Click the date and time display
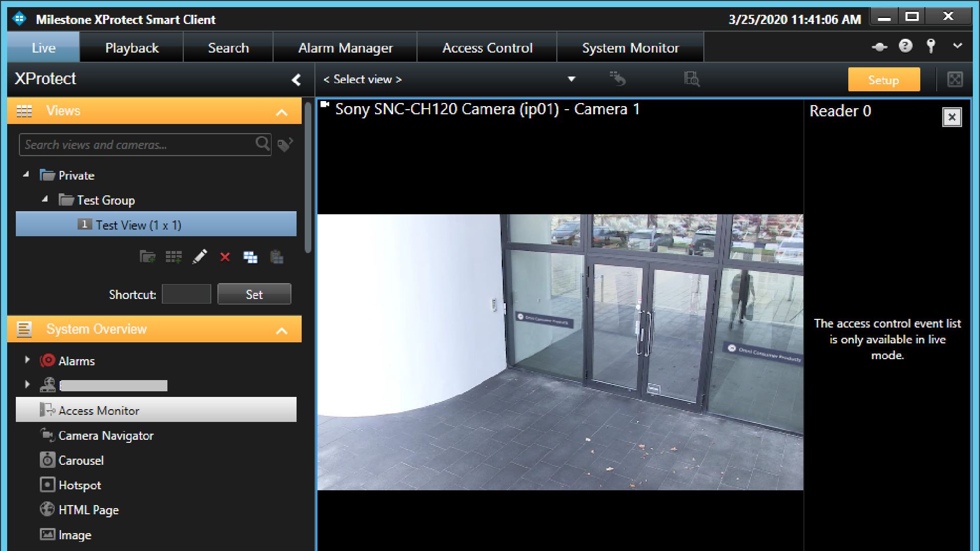 [795, 19]
